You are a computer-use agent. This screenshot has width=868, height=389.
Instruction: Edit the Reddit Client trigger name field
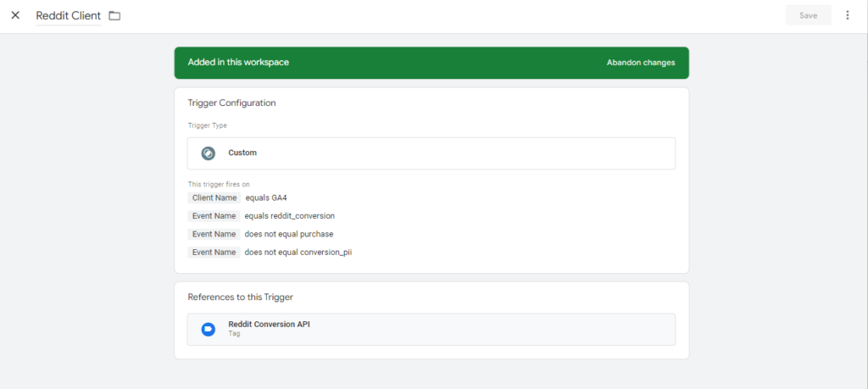(x=68, y=16)
